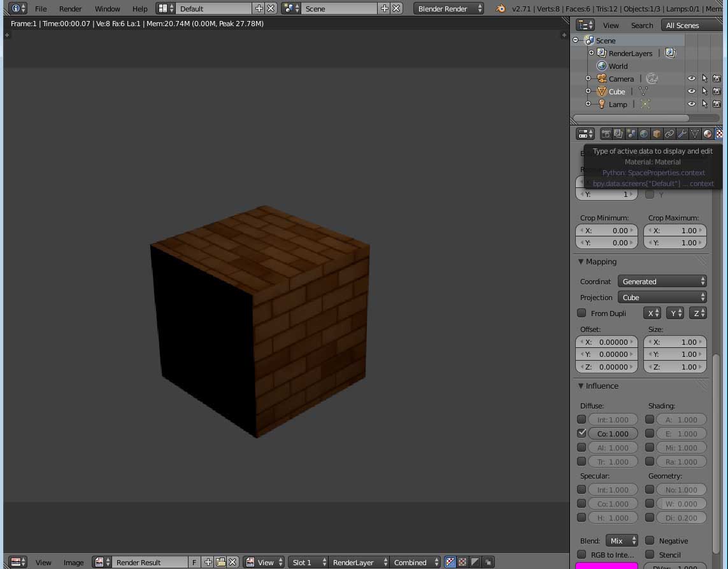Open the Projection dropdown set to Cube
This screenshot has width=728, height=569.
[x=662, y=298]
